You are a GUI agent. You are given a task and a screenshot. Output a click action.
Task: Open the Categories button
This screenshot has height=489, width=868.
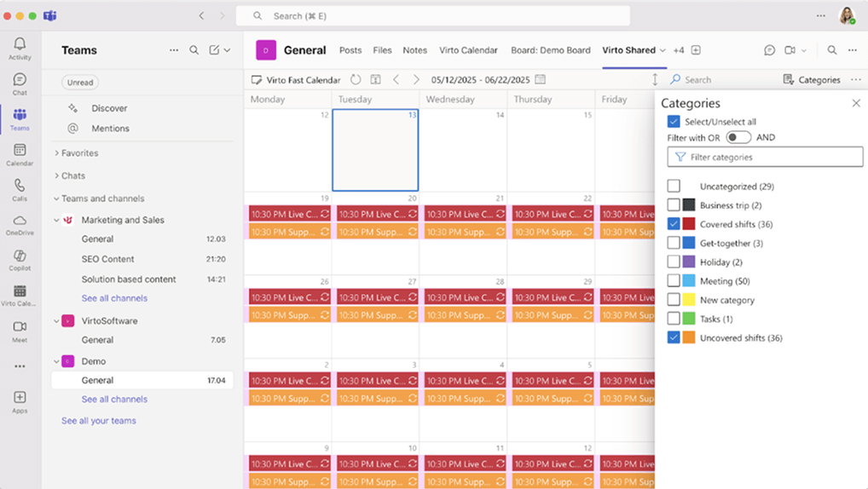click(812, 80)
